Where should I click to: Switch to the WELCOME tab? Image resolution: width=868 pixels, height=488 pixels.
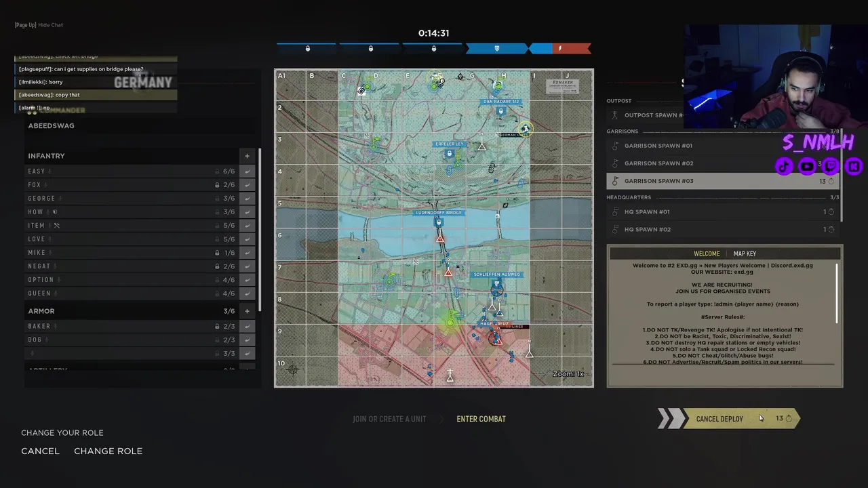pyautogui.click(x=707, y=253)
